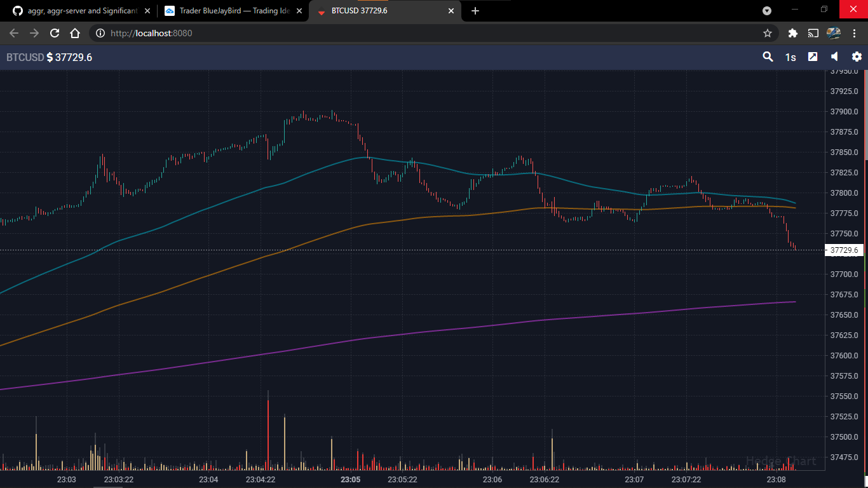Open the search icon in the aggr header

(768, 57)
